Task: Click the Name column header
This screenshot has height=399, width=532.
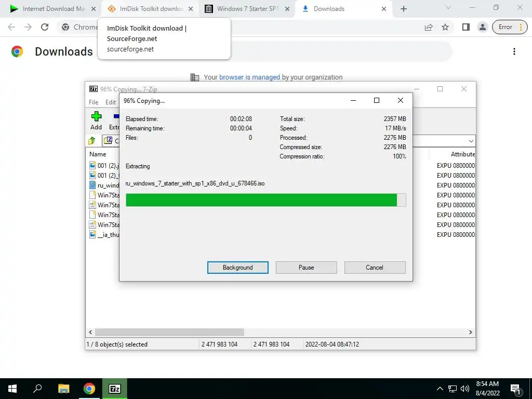Action: 98,154
